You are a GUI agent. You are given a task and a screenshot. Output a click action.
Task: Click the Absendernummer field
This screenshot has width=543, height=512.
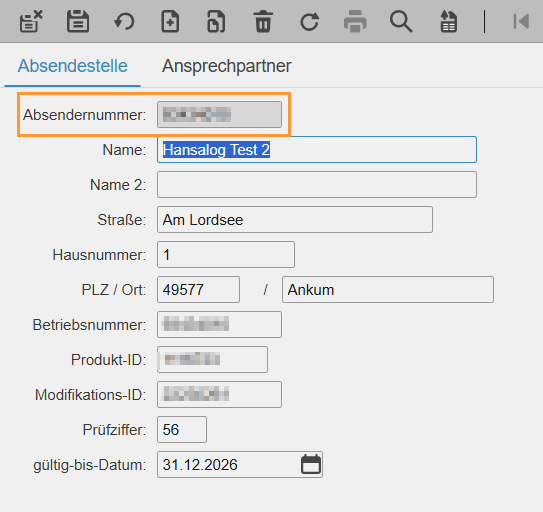(x=219, y=114)
